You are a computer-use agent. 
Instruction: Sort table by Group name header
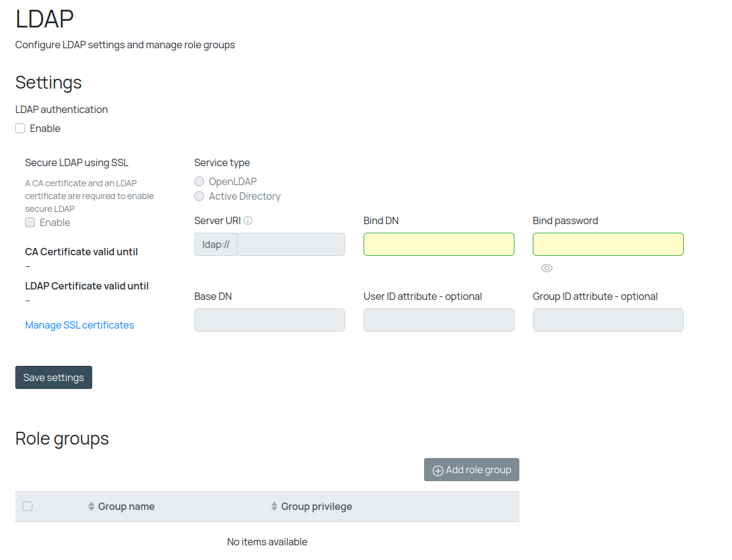point(126,506)
